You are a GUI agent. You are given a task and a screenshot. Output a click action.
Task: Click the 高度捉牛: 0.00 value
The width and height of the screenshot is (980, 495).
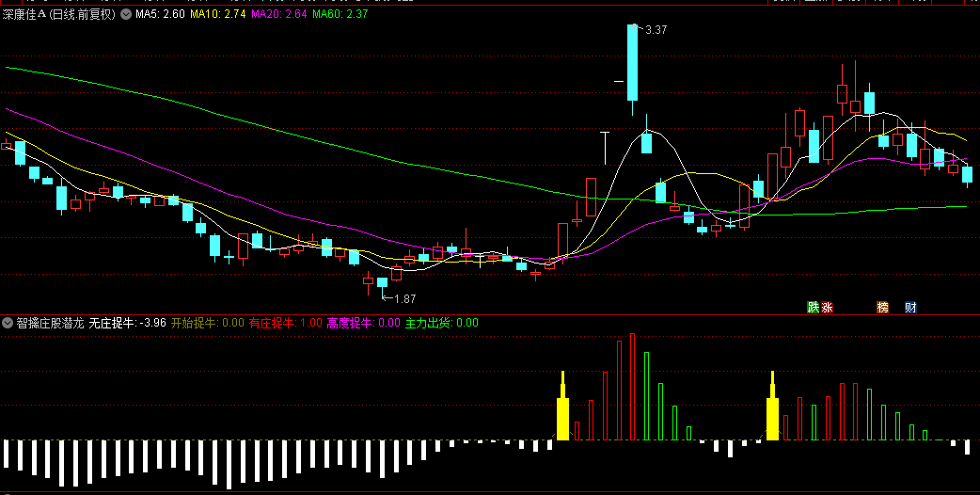(x=363, y=323)
